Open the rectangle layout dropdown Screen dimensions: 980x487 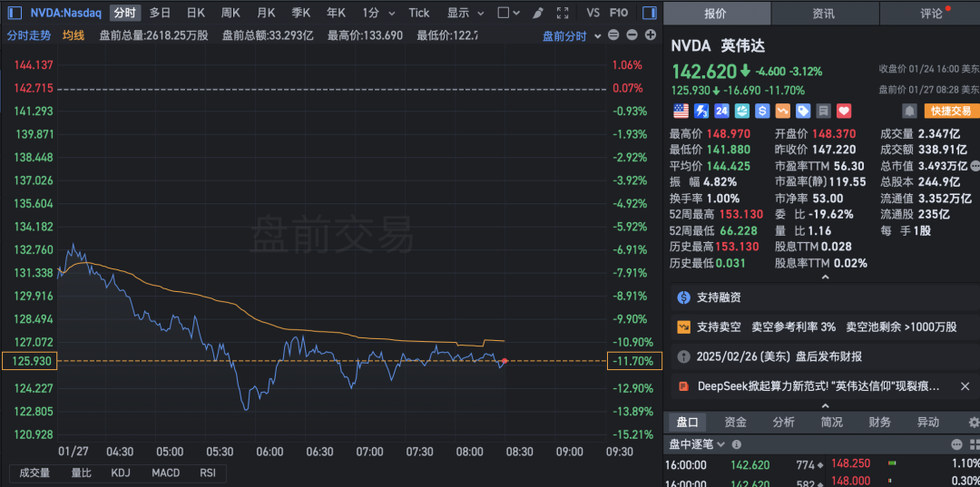509,13
